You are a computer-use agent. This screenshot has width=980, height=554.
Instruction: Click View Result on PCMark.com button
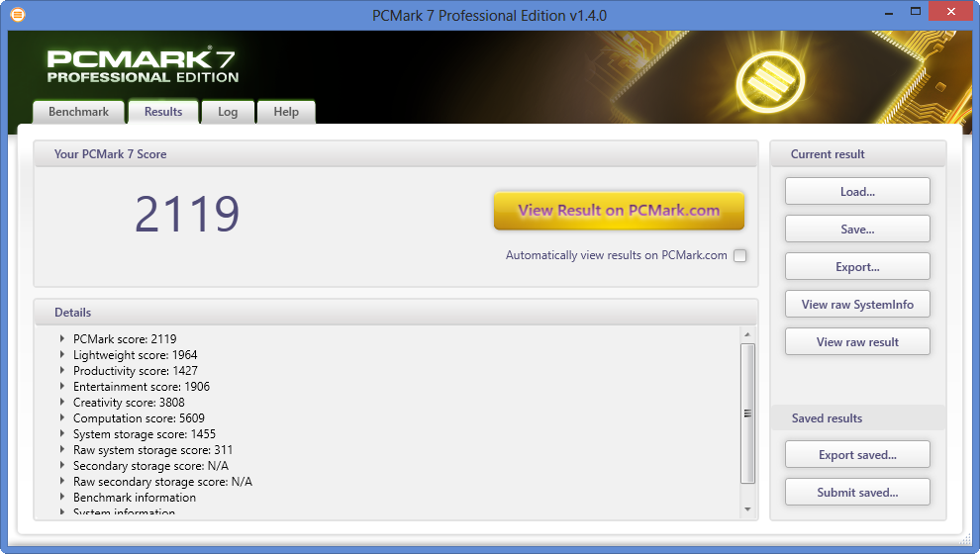[x=619, y=211]
